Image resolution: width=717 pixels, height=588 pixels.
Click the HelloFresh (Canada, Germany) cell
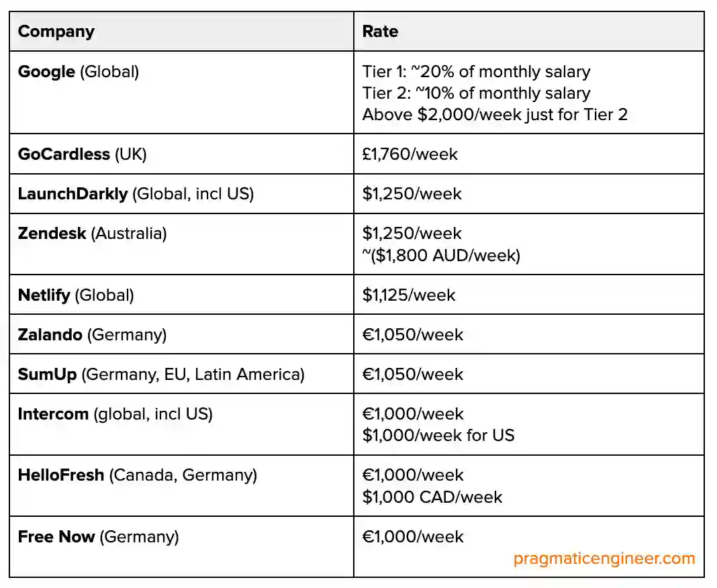coord(137,475)
